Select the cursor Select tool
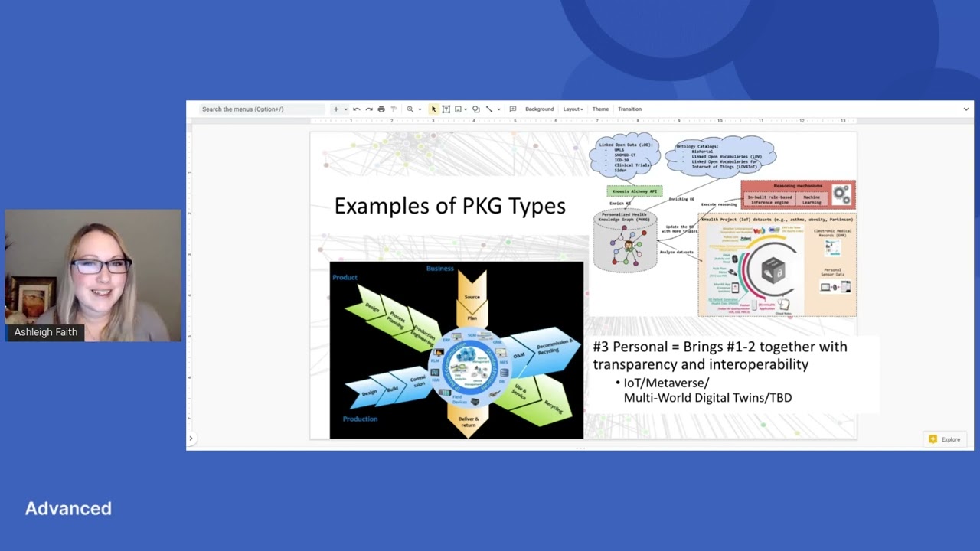Viewport: 980px width, 551px height. click(433, 109)
